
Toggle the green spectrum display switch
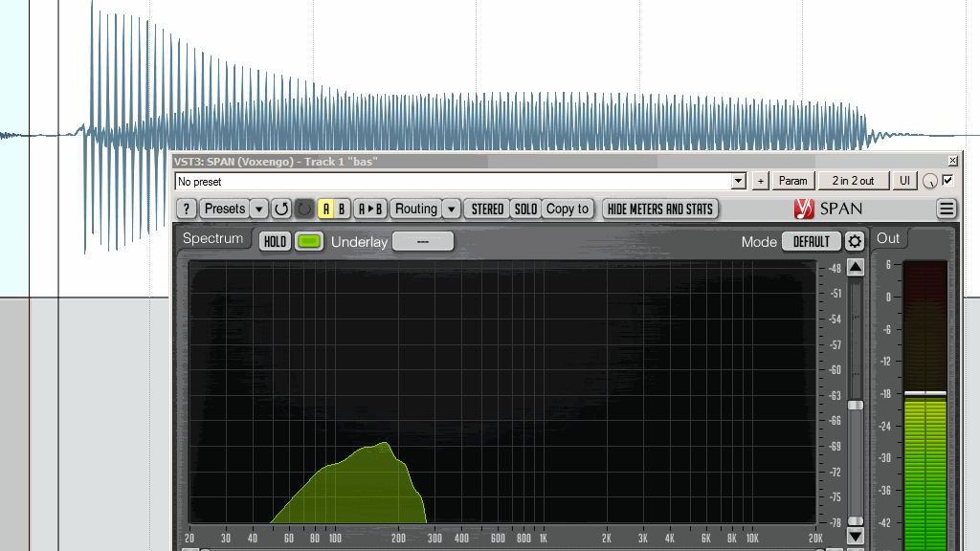(309, 242)
